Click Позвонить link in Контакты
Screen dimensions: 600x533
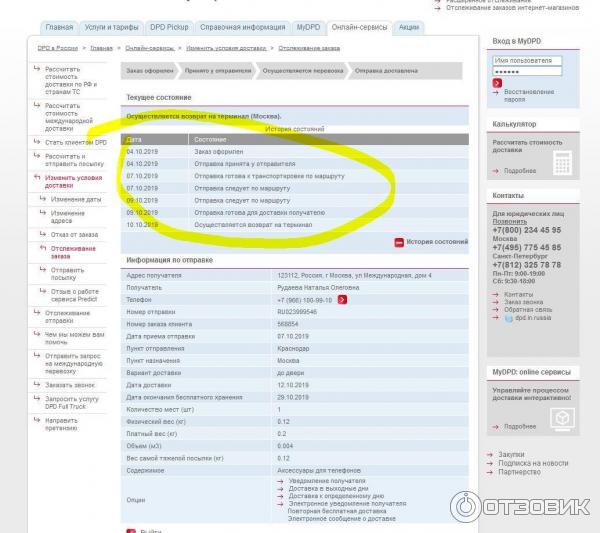click(510, 222)
